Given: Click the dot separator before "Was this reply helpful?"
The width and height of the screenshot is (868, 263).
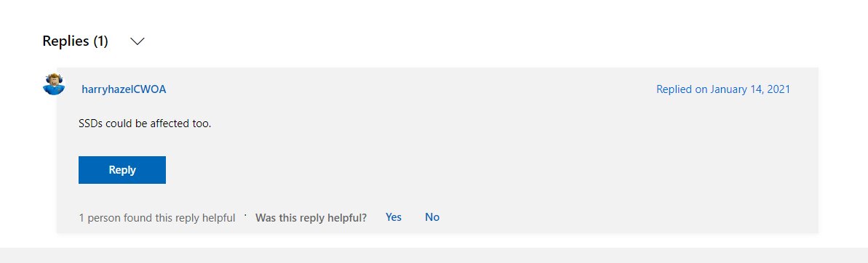Looking at the screenshot, I should (x=245, y=214).
